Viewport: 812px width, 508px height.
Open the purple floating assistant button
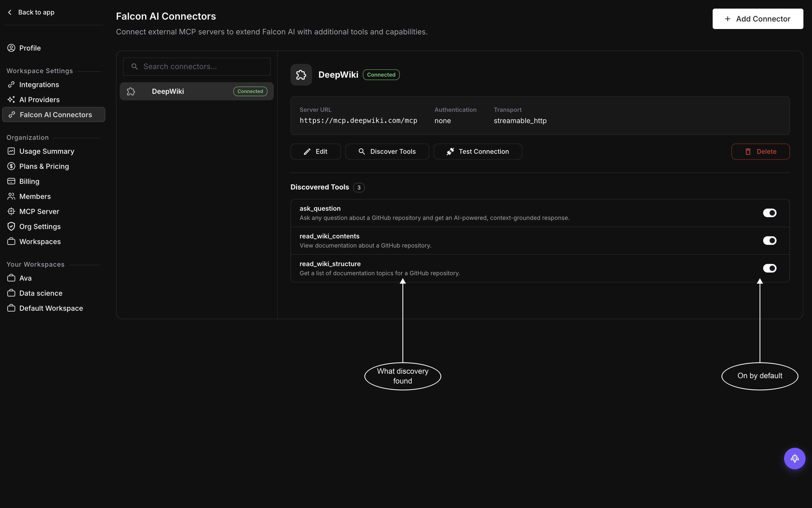tap(794, 458)
